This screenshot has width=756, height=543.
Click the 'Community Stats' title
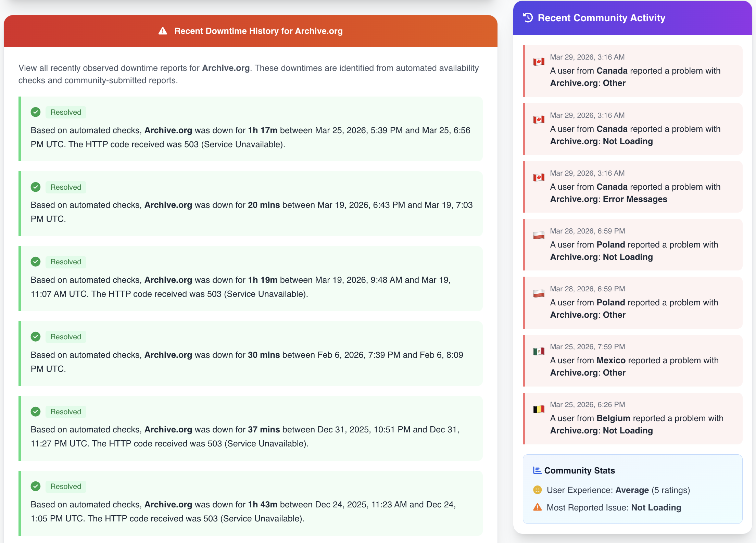580,471
